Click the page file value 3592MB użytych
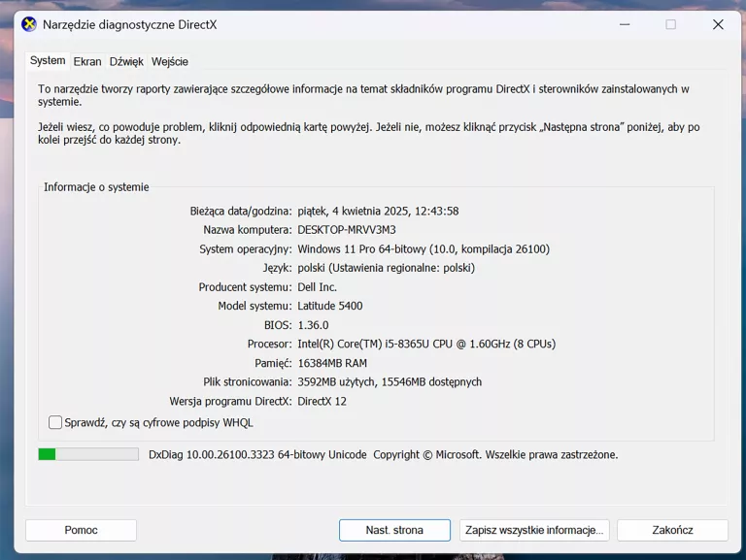This screenshot has width=746, height=560. tap(390, 382)
